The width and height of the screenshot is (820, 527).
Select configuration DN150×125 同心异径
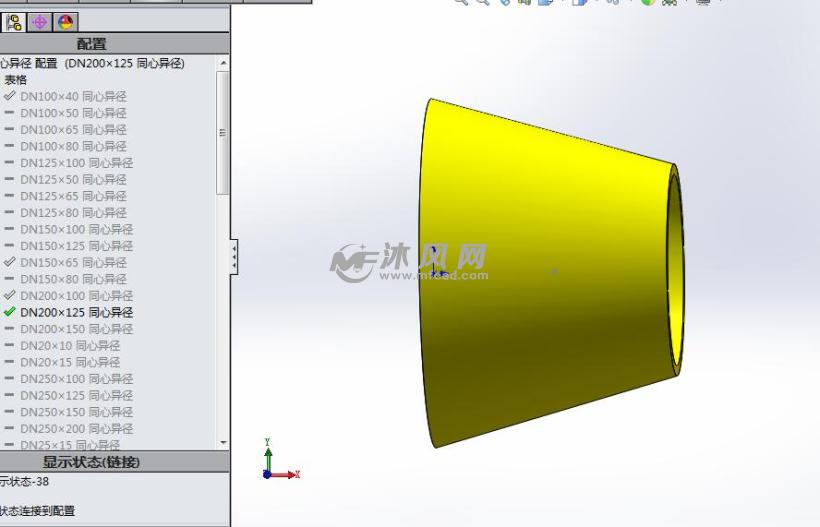click(76, 246)
